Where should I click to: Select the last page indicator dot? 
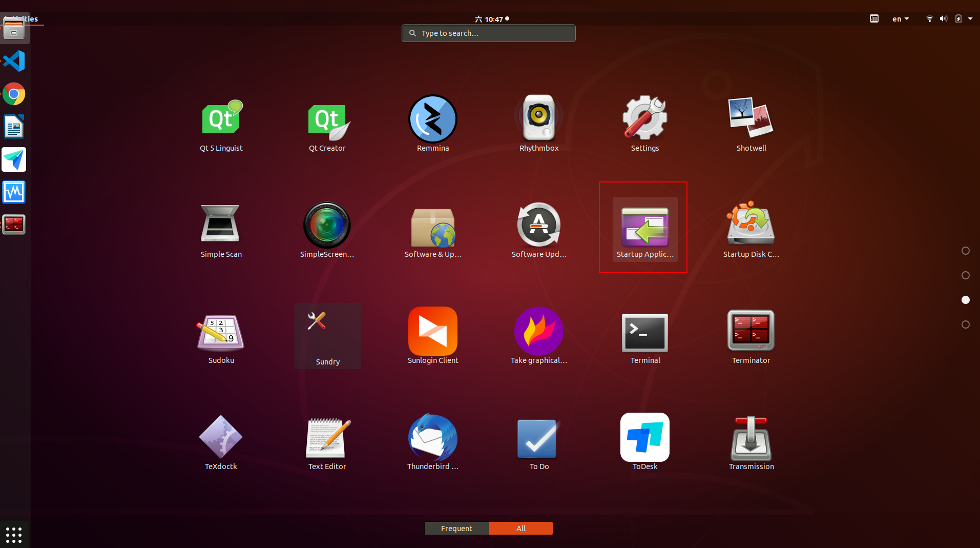click(x=966, y=324)
